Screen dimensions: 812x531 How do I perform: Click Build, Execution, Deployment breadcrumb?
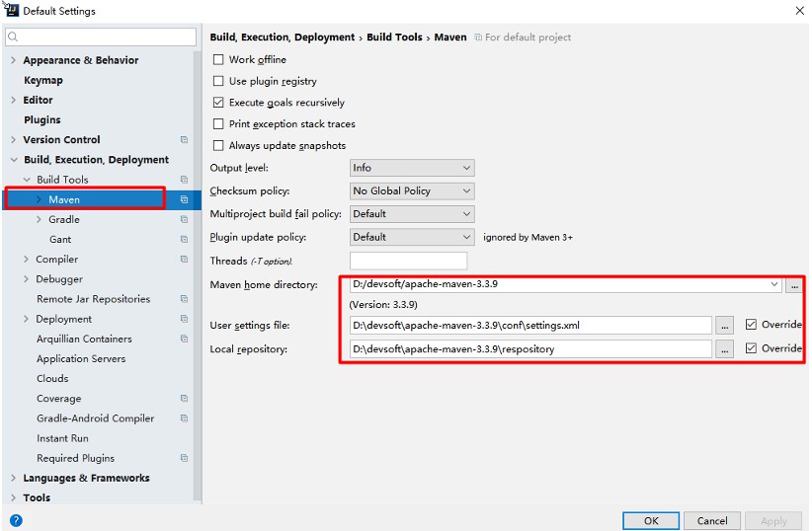coord(283,38)
